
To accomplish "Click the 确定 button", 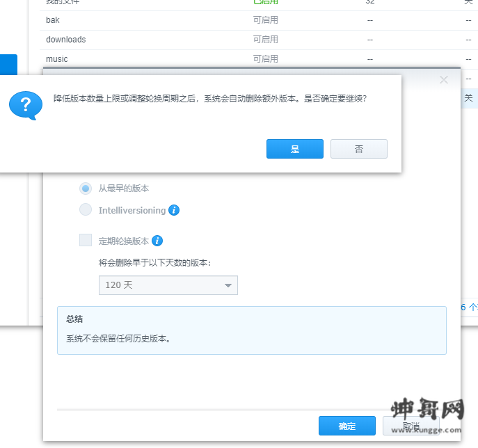I will pos(347,426).
